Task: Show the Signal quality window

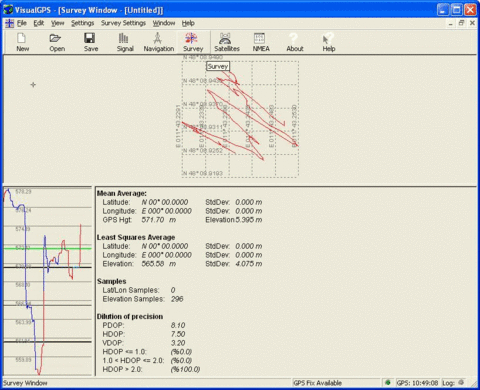Action: pos(125,42)
